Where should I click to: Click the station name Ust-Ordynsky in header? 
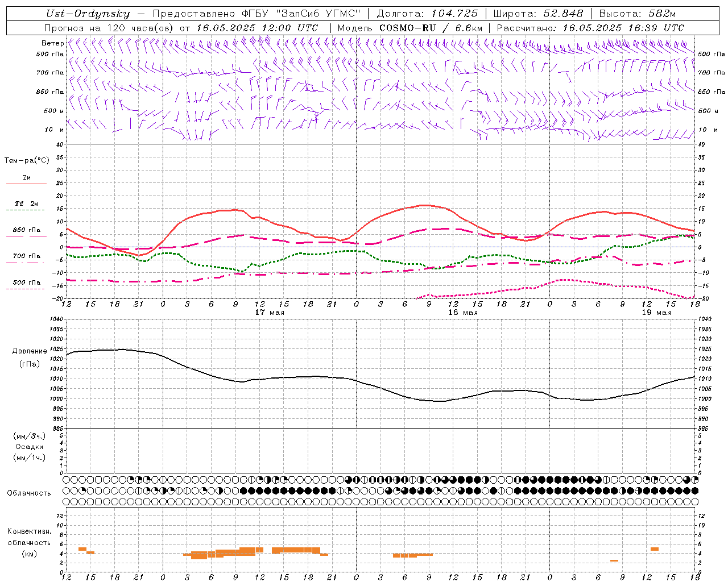click(88, 14)
